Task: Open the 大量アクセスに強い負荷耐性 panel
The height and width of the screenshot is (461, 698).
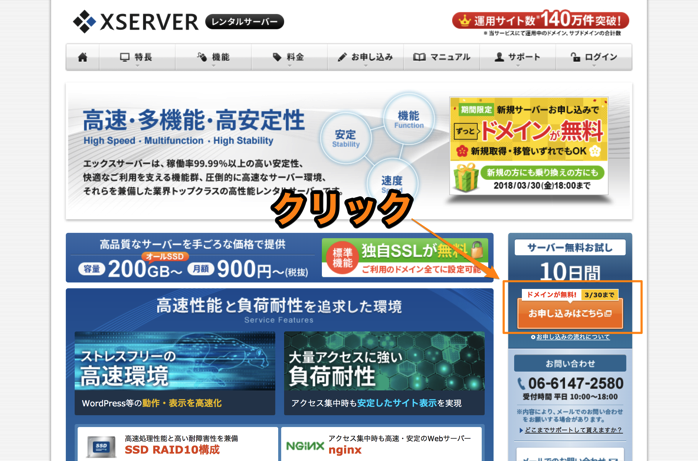Action: 384,373
